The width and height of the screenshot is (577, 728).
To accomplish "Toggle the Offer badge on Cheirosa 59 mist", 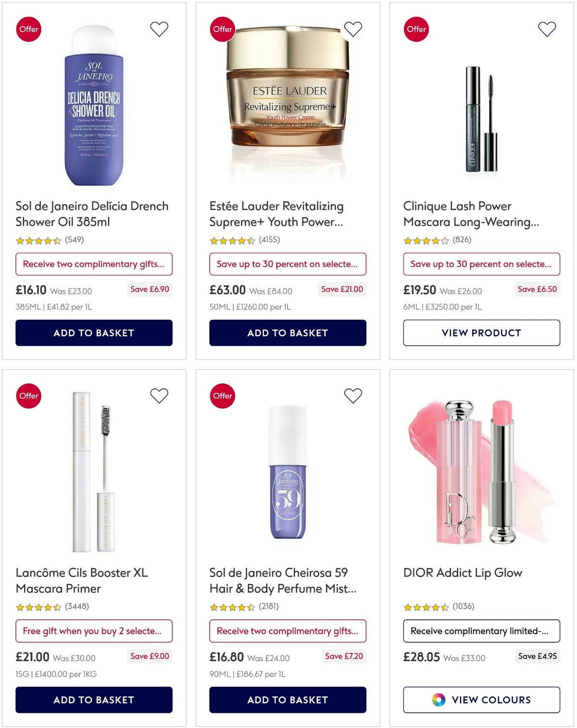I will pos(222,396).
